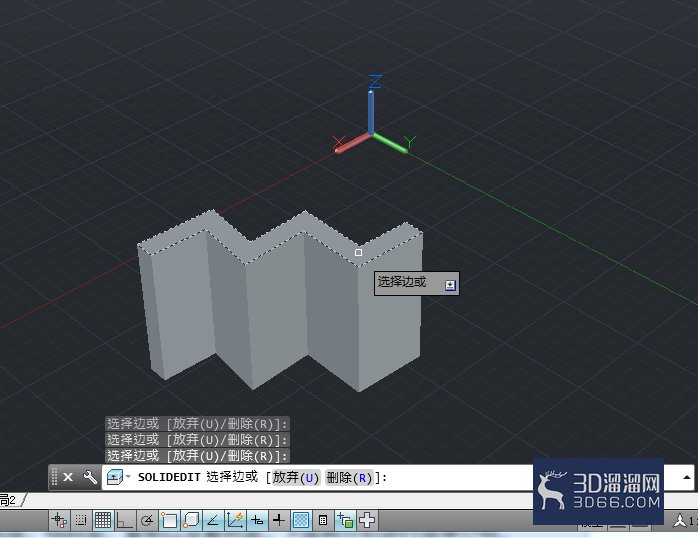Toggle Selection Cycling icon
The width and height of the screenshot is (698, 538).
click(x=345, y=520)
